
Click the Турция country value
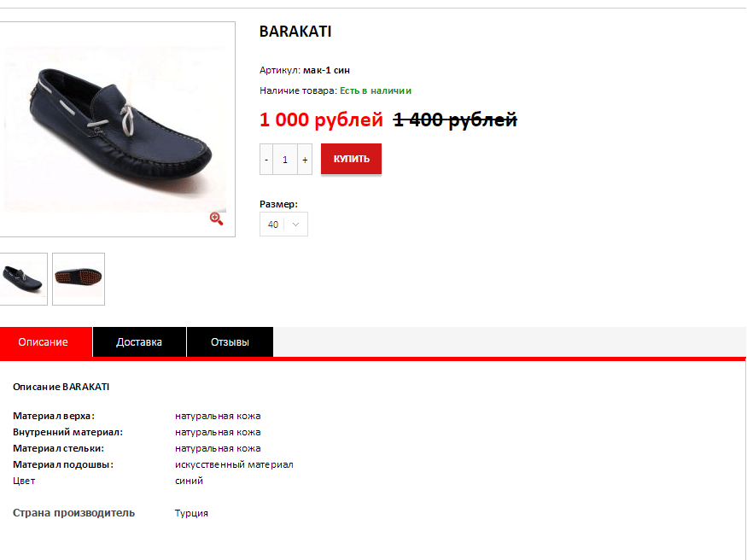[x=191, y=513]
